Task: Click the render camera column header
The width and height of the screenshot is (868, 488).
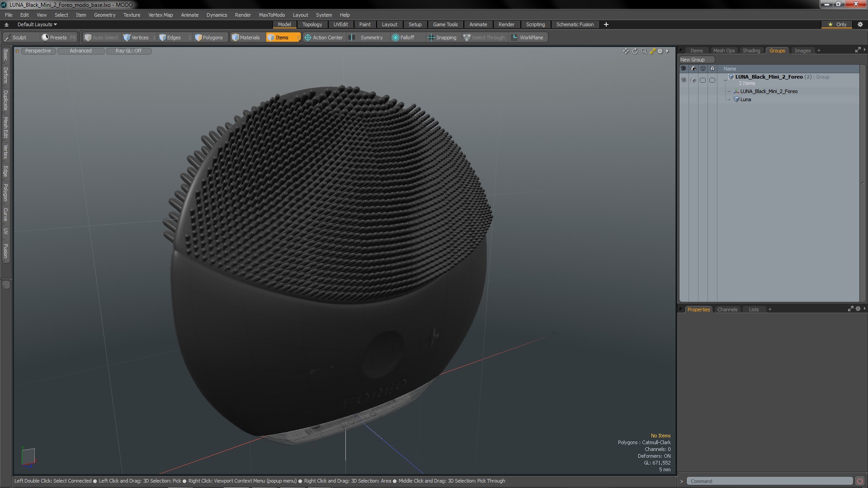Action: click(693, 69)
